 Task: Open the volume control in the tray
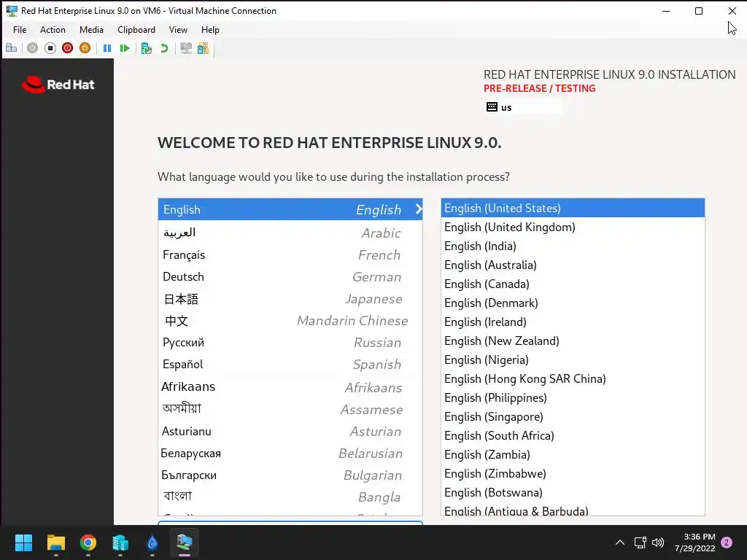(x=658, y=542)
